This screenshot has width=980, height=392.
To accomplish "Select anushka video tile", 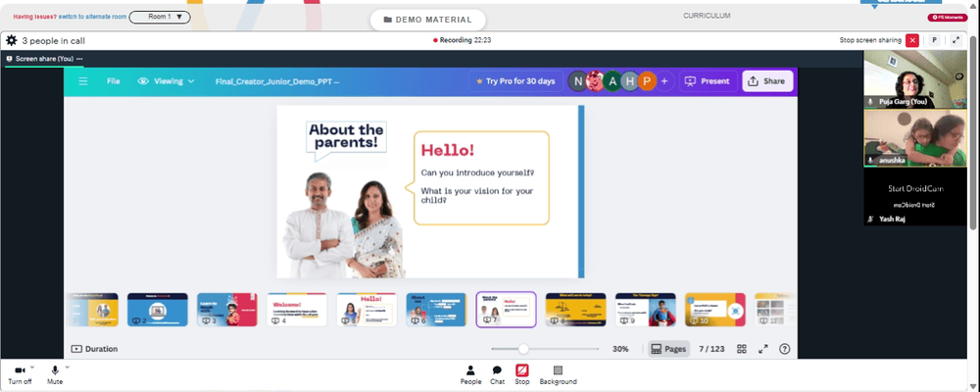I will coord(915,138).
